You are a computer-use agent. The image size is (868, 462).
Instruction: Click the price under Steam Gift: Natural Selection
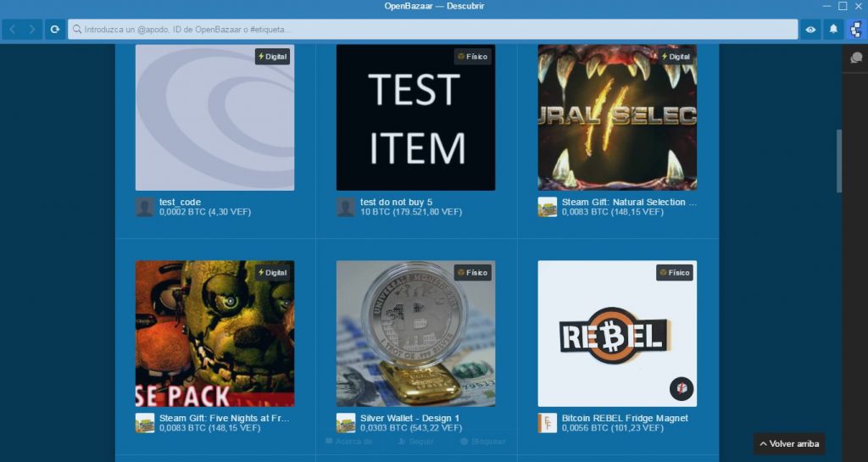click(x=613, y=212)
